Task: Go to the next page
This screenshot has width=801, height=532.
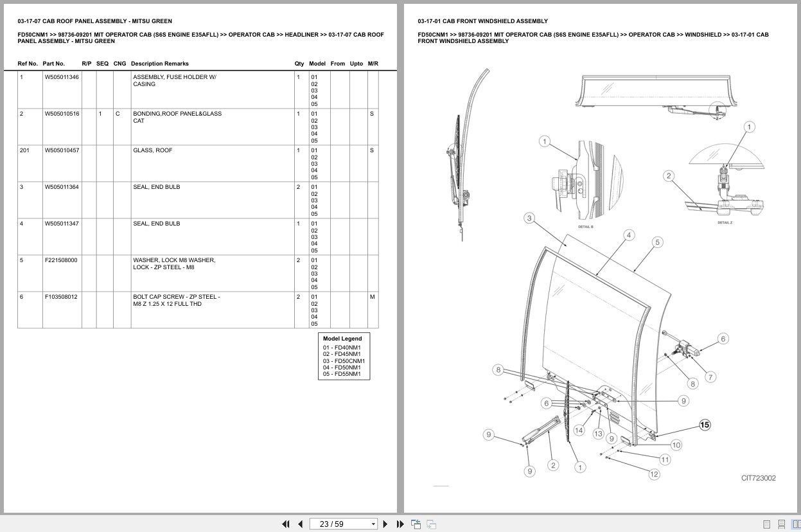Action: [x=385, y=524]
